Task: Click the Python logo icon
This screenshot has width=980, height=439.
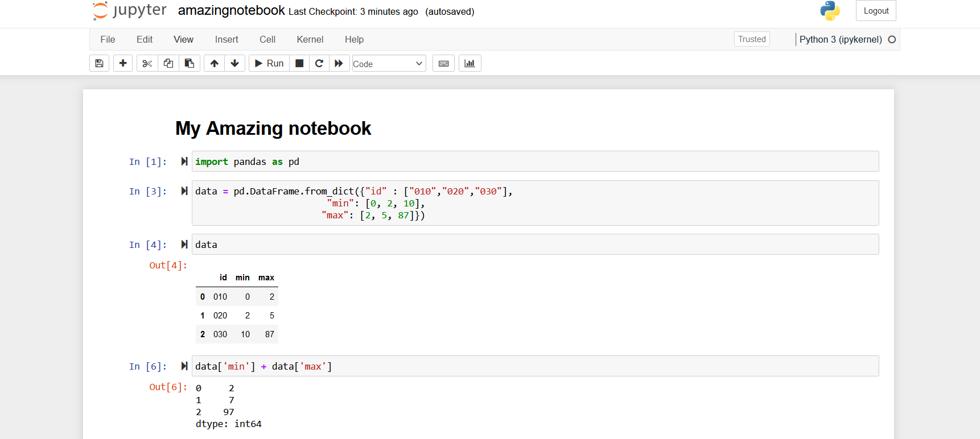Action: tap(830, 11)
